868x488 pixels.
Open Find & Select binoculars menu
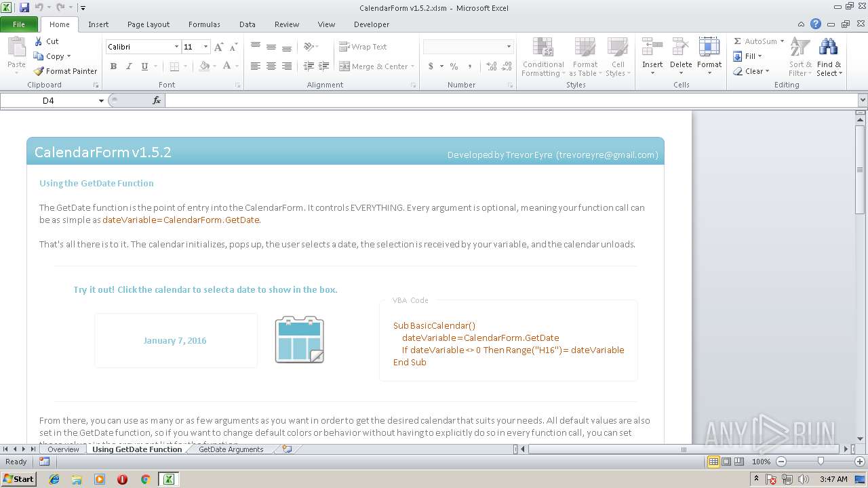pyautogui.click(x=829, y=58)
